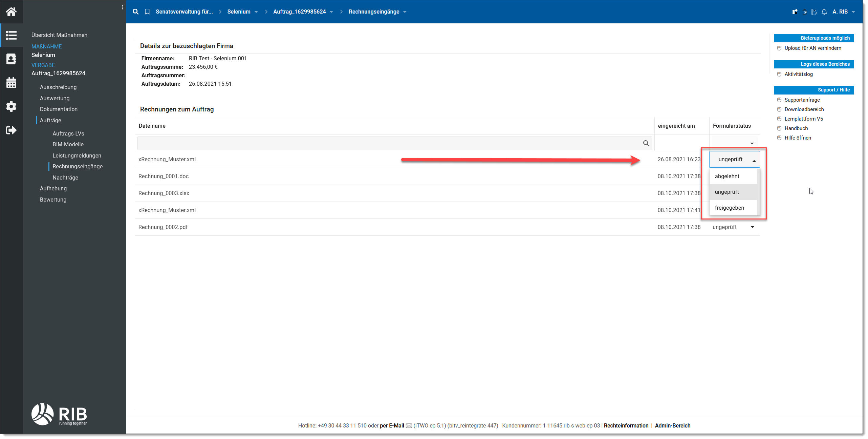The height and width of the screenshot is (439, 868).
Task: Open the A. RIB user menu
Action: pyautogui.click(x=844, y=12)
